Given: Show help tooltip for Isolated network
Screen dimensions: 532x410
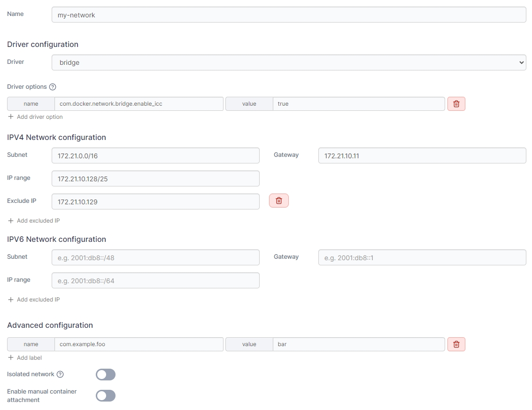Looking at the screenshot, I should pos(60,374).
